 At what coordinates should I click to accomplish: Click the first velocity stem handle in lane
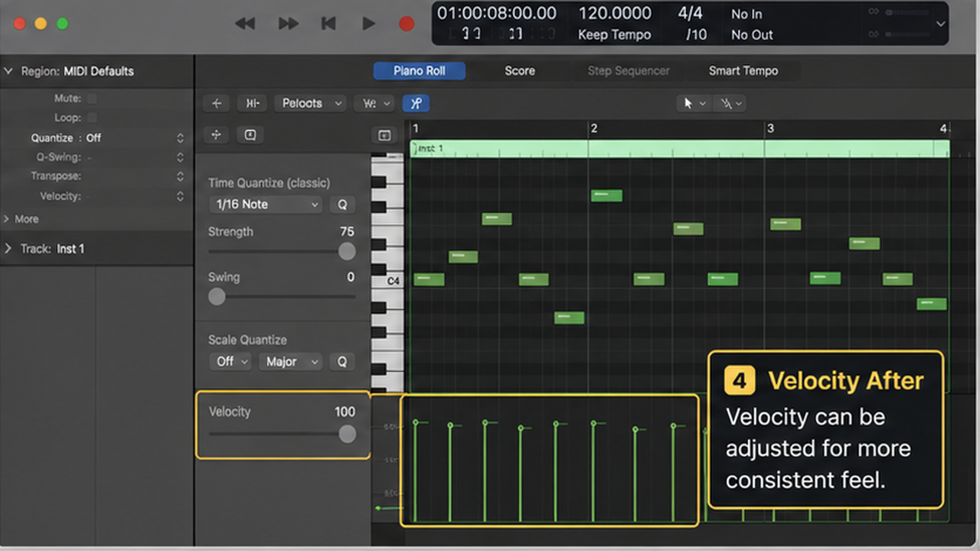416,422
